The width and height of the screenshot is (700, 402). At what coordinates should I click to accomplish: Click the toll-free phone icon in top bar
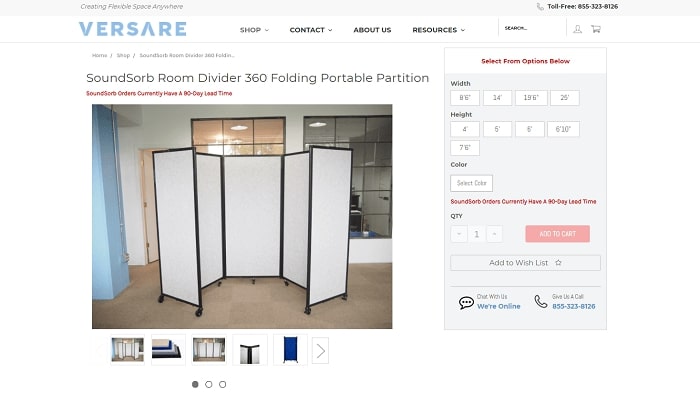(x=540, y=7)
